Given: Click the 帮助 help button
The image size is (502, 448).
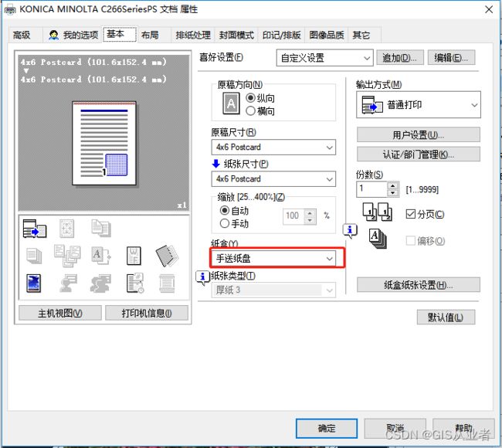Looking at the screenshot, I should pyautogui.click(x=463, y=428).
